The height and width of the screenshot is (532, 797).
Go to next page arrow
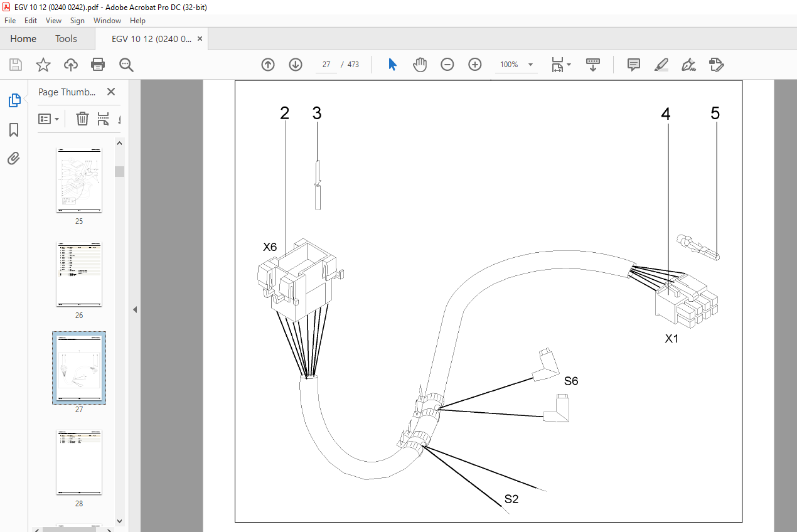[x=296, y=65]
